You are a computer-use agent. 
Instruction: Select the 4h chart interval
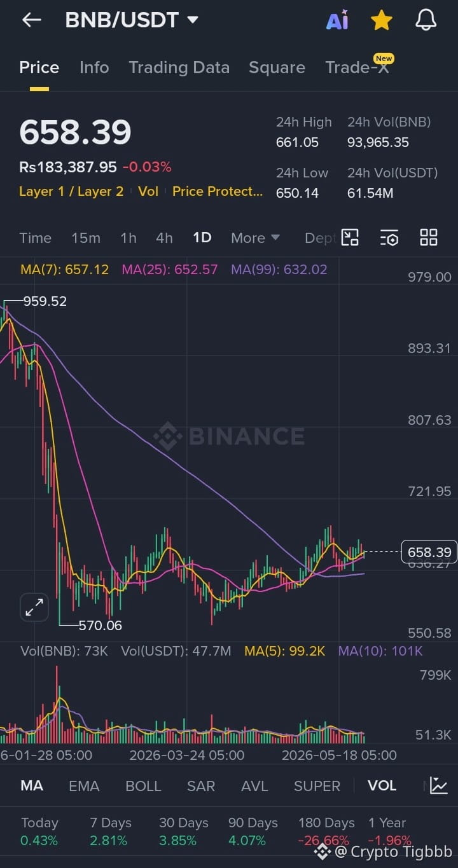164,238
